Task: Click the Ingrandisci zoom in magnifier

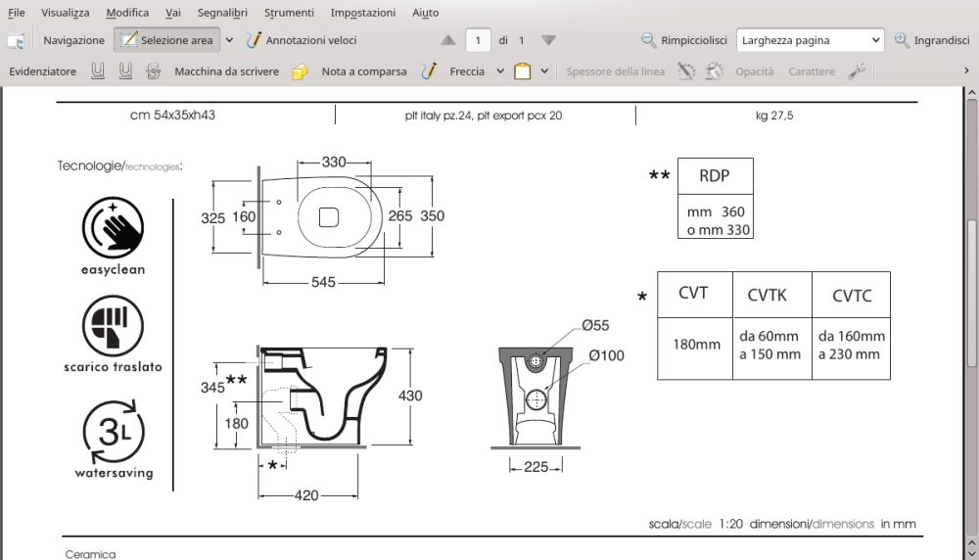Action: (x=902, y=40)
